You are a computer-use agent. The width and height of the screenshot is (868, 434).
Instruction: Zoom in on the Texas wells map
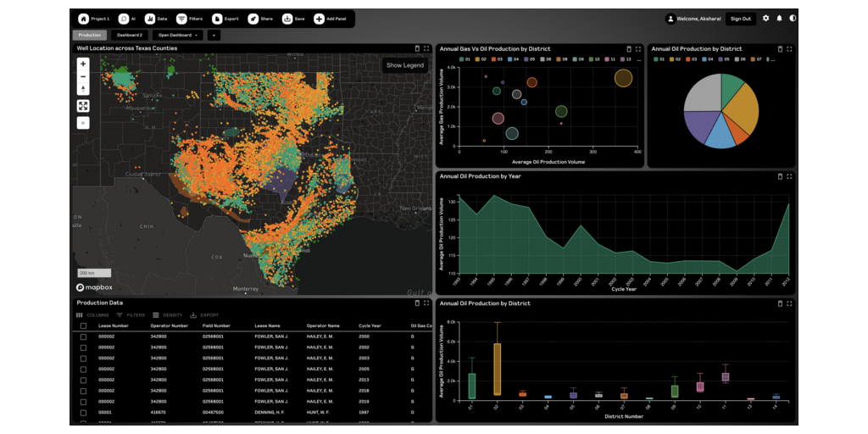point(83,64)
